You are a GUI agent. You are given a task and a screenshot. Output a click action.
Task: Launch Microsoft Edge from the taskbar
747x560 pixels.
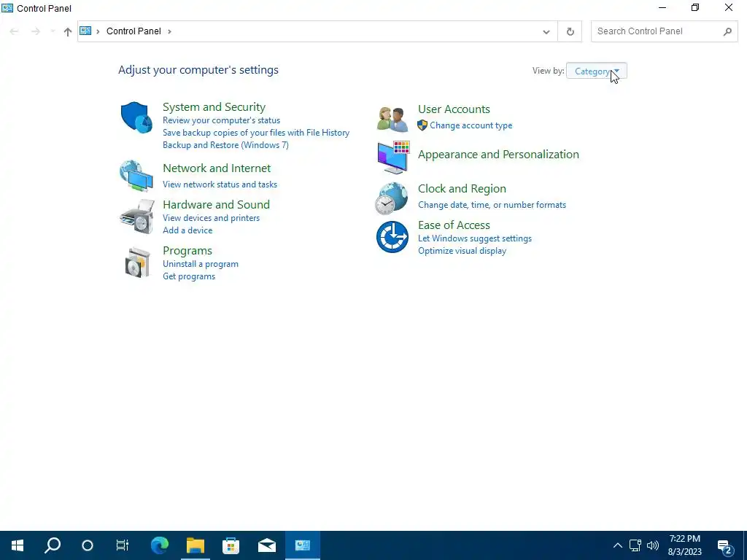coord(160,545)
